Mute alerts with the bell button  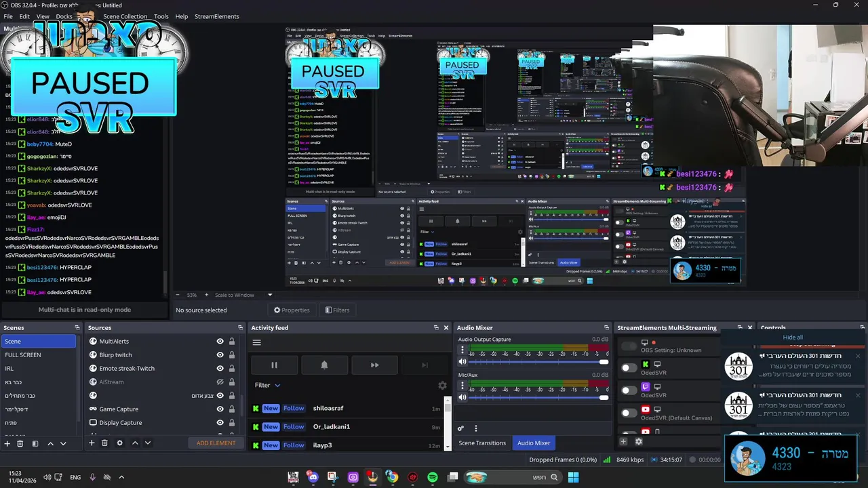coord(324,365)
